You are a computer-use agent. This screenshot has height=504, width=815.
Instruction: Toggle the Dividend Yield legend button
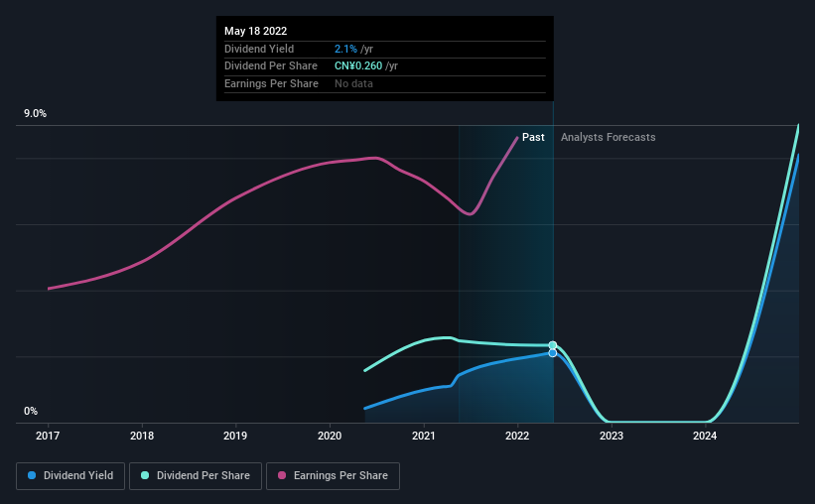click(70, 476)
